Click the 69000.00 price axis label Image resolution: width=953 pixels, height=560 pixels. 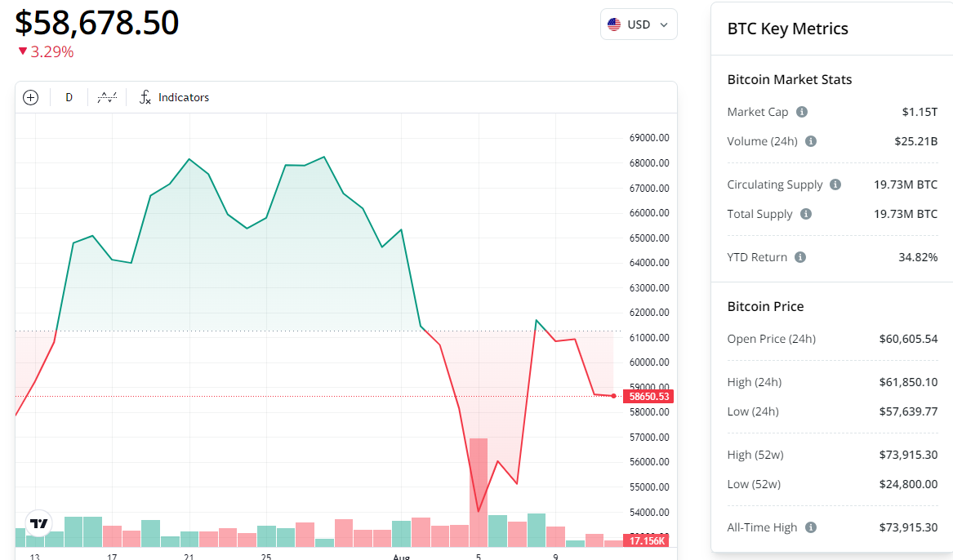click(649, 138)
